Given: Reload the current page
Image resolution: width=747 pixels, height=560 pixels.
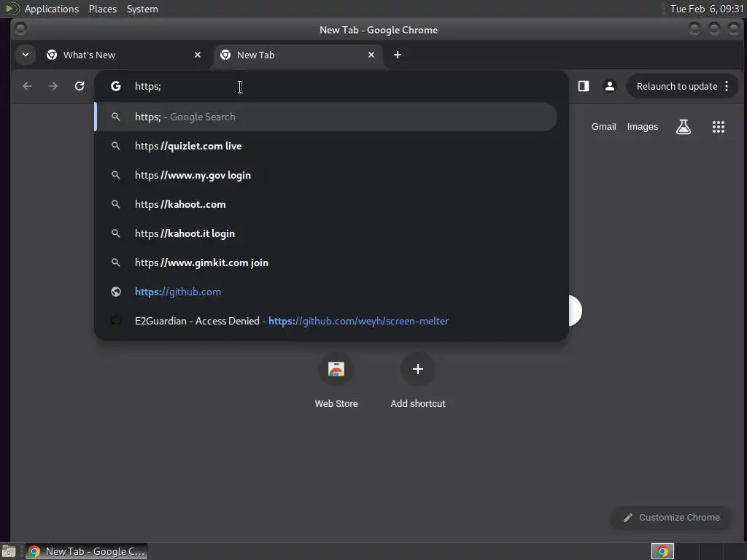Looking at the screenshot, I should 80,86.
